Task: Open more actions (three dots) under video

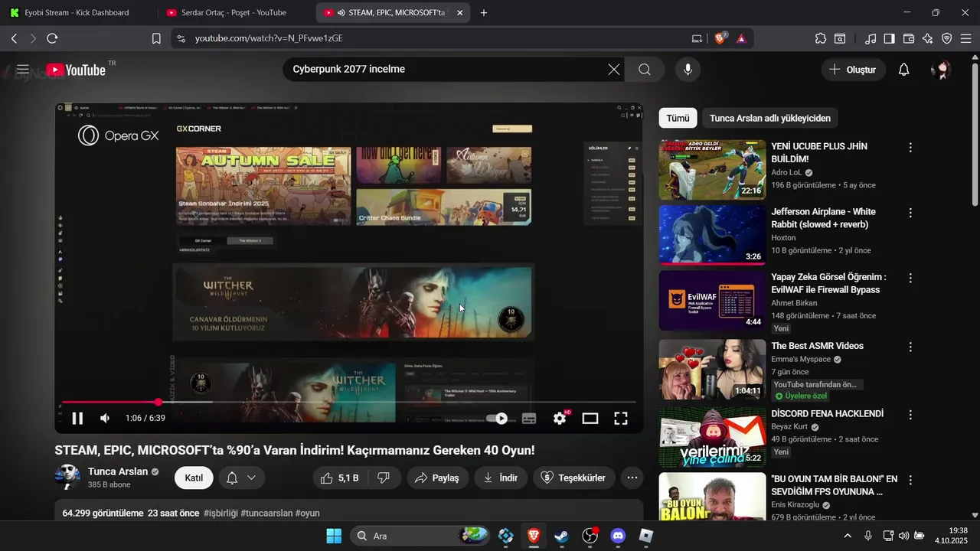Action: point(632,478)
